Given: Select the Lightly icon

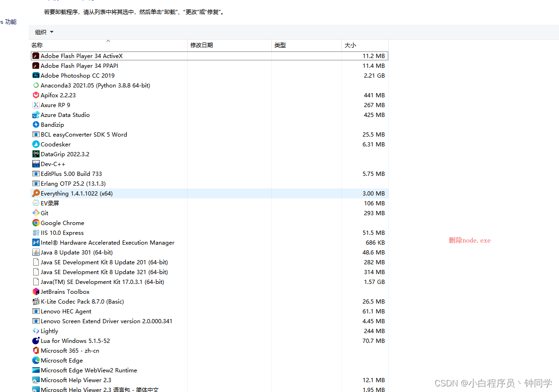Looking at the screenshot, I should point(36,331).
